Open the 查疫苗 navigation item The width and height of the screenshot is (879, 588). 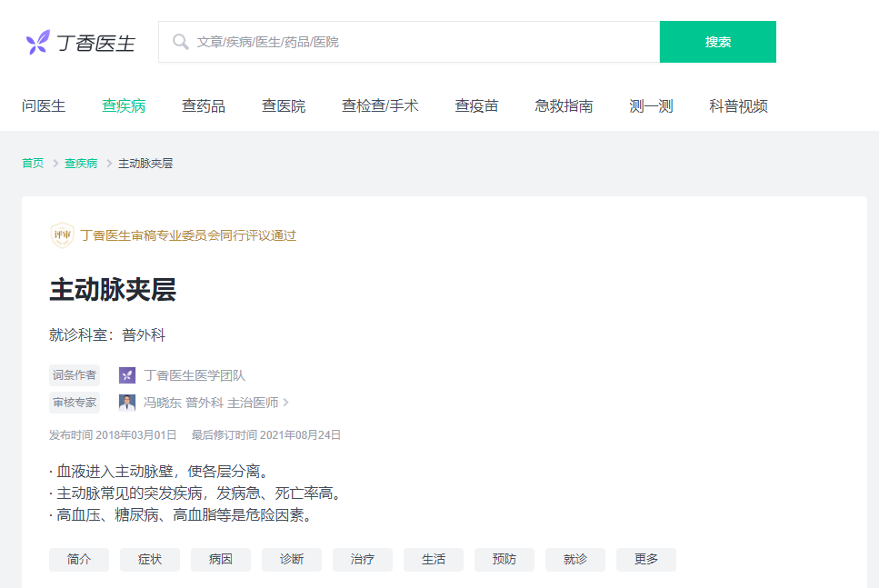(476, 106)
